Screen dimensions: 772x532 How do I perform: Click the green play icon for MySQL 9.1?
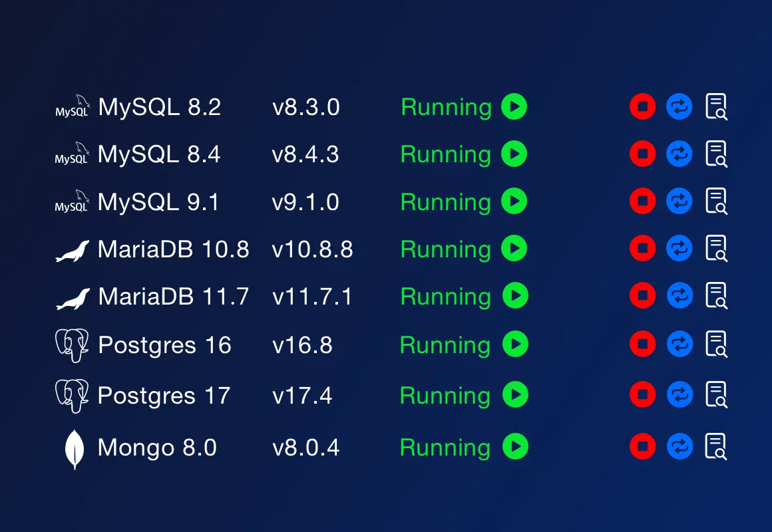click(514, 201)
